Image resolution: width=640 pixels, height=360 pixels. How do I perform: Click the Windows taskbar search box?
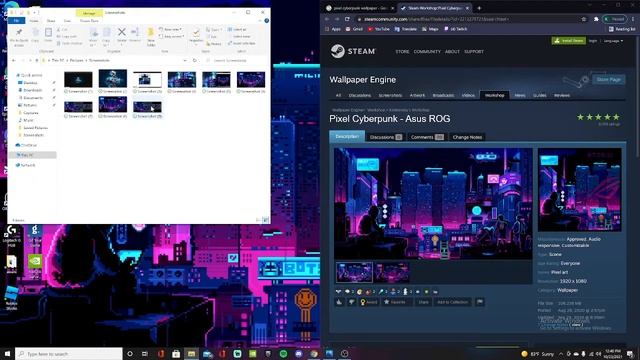click(69, 353)
